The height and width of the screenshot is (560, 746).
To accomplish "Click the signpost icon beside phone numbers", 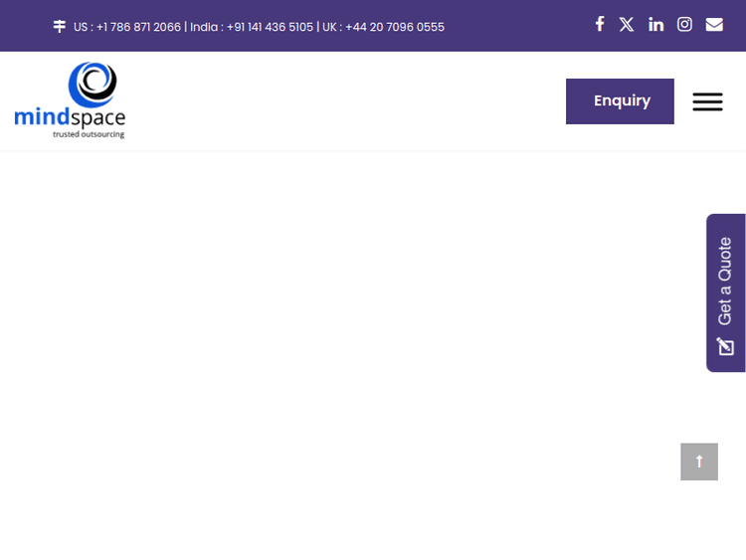I will (60, 27).
